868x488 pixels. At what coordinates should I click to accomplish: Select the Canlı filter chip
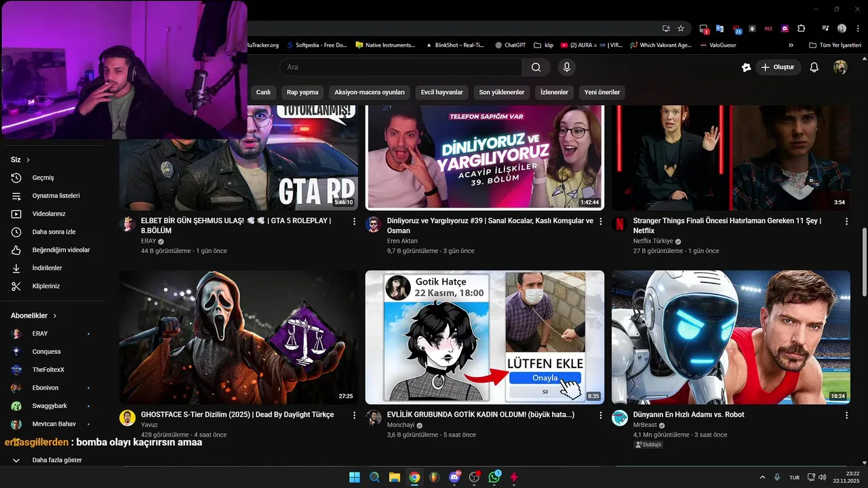click(x=263, y=92)
